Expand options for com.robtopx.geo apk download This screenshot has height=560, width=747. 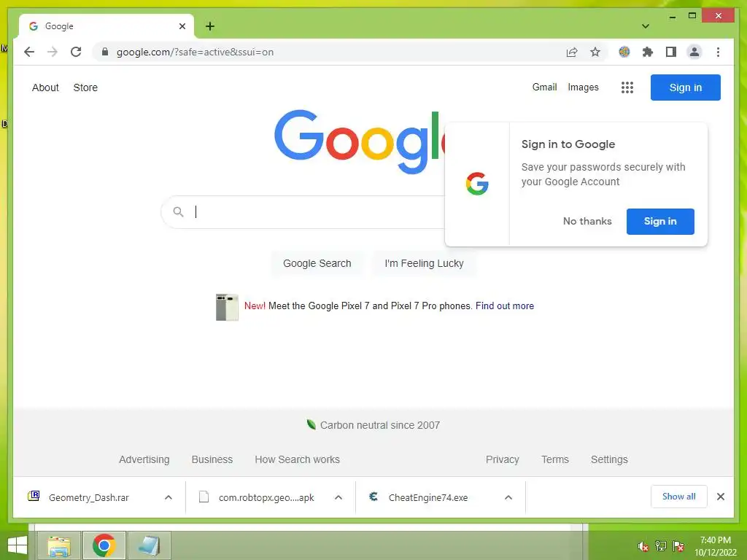pos(338,497)
